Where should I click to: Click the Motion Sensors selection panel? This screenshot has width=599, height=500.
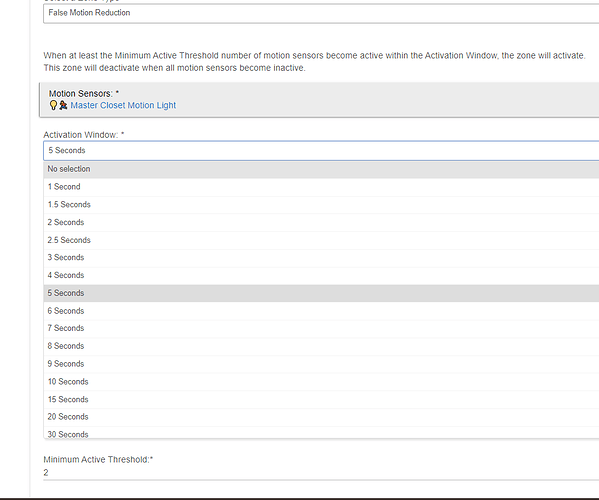click(319, 100)
